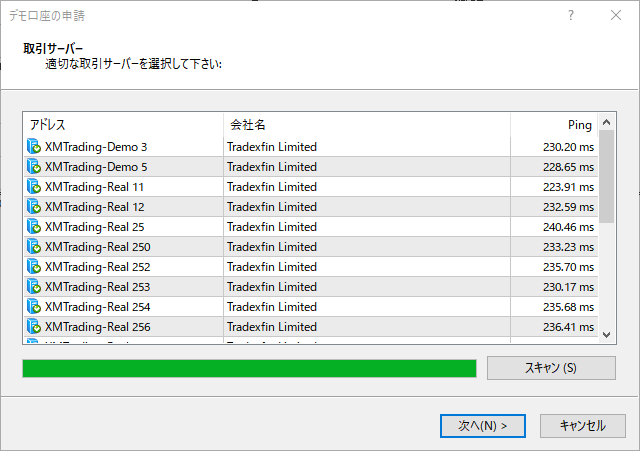Click the server icon for XMTrading-Real 25
This screenshot has width=640, height=451.
[x=34, y=227]
